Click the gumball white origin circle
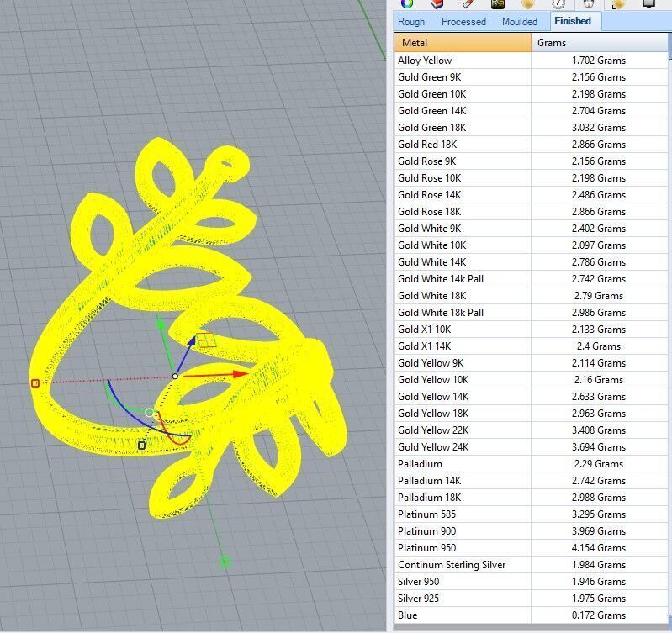Image resolution: width=672 pixels, height=633 pixels. [x=175, y=376]
